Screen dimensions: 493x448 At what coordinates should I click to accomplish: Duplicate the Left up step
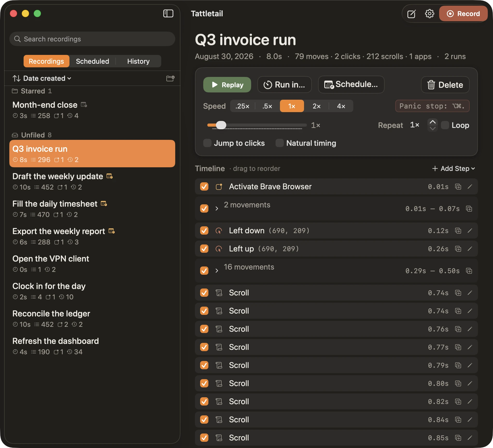pos(458,249)
